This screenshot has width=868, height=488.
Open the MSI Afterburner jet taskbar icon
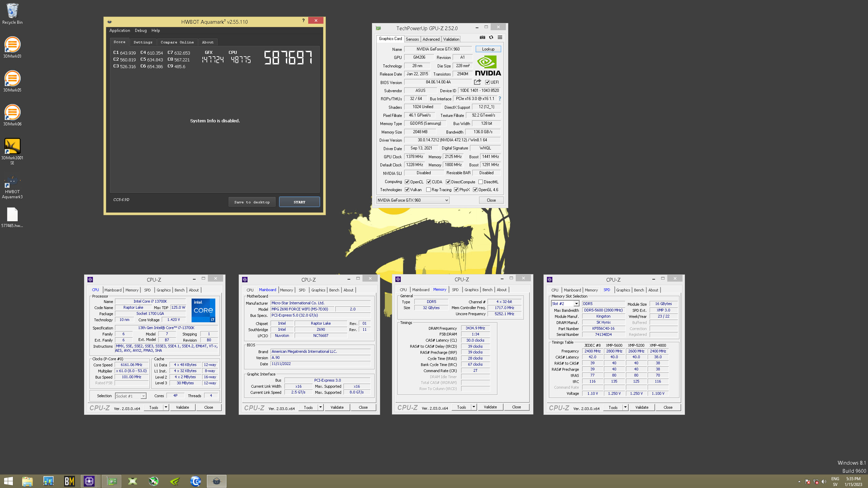tap(154, 481)
